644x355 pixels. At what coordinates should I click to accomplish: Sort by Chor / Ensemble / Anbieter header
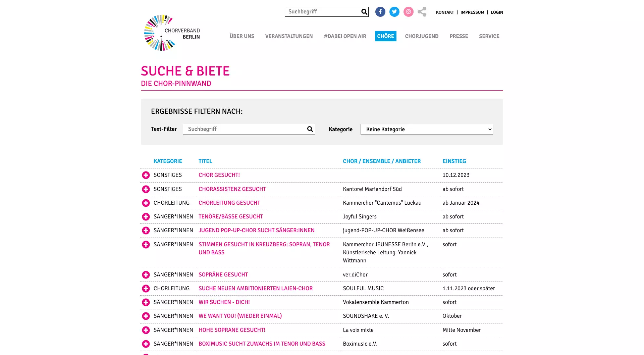point(382,161)
